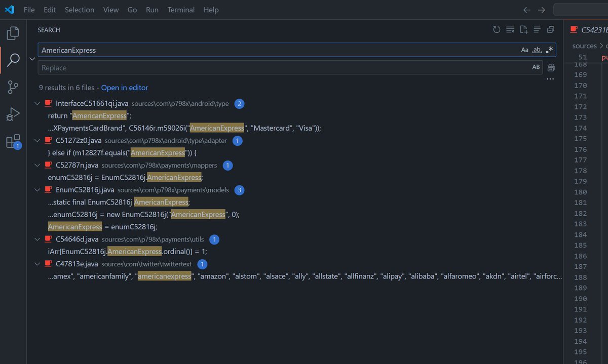Select C51272z0.java file result

[79, 140]
